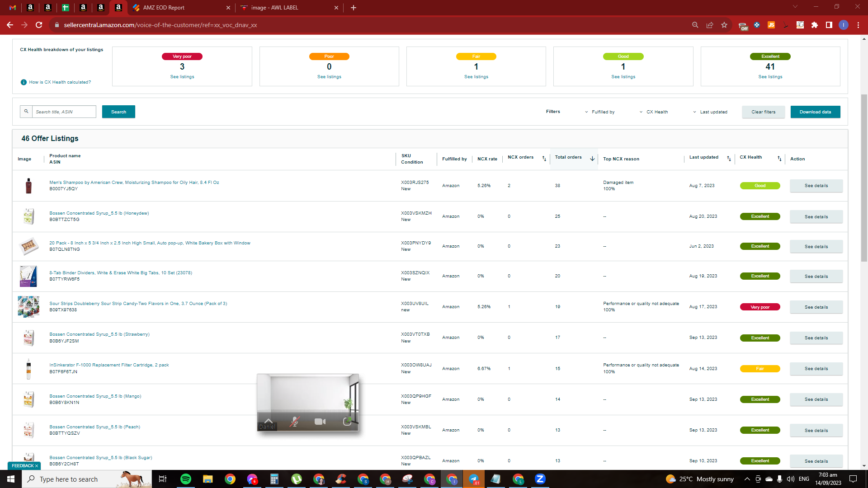868x488 pixels.
Task: Click the Fair yellow badge in InSinkerator row
Action: [760, 369]
